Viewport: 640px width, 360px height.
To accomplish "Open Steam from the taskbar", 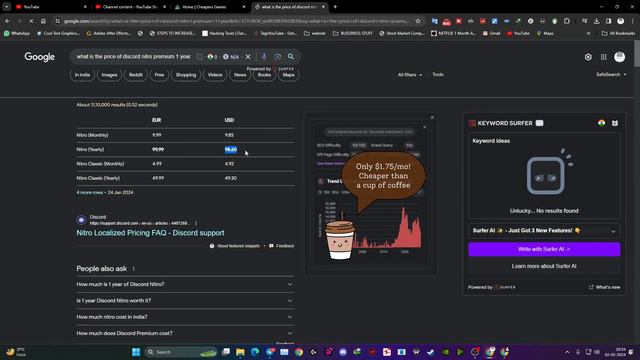I will pos(431,352).
